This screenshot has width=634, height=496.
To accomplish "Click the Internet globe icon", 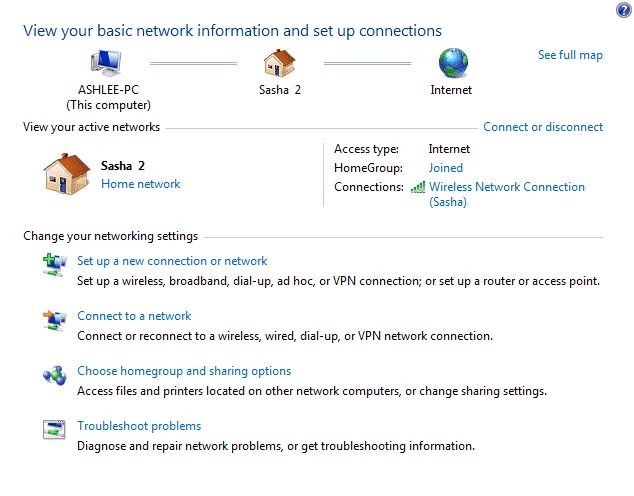I will tap(453, 63).
